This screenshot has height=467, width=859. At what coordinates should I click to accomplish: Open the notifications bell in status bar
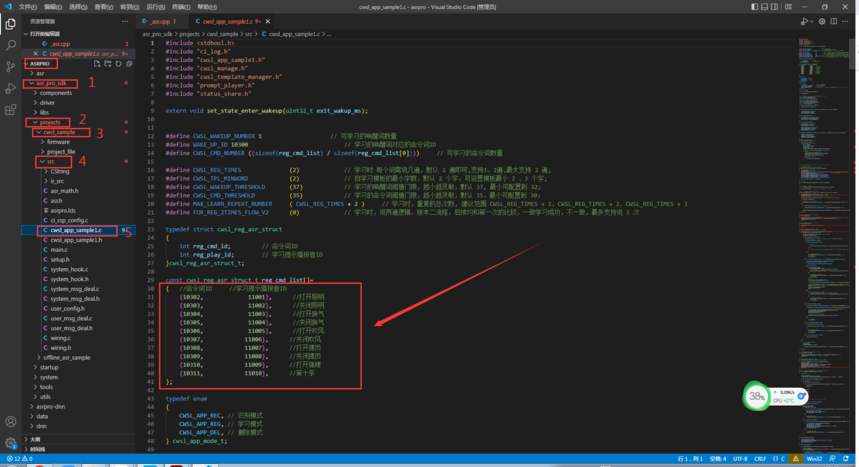pyautogui.click(x=846, y=458)
